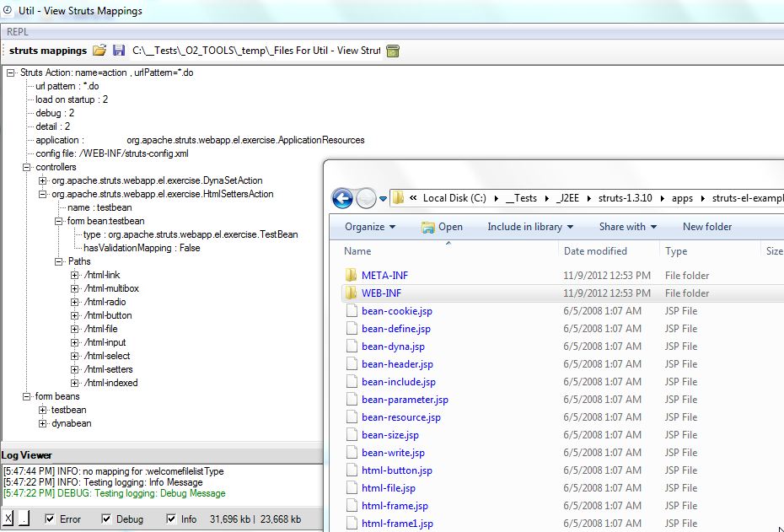Sort files by the Name column header
The height and width of the screenshot is (532, 784).
click(357, 251)
